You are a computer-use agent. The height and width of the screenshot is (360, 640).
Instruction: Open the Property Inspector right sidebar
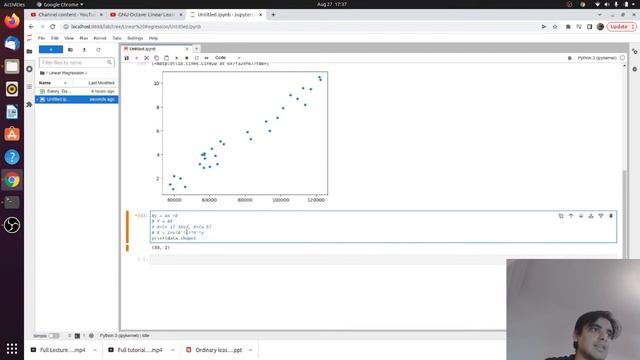[x=635, y=51]
